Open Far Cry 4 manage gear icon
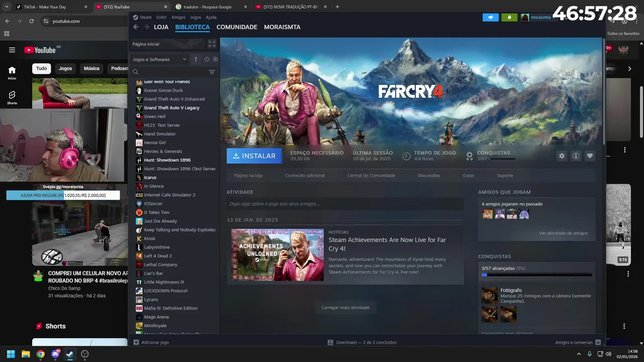This screenshot has width=644, height=362. coord(561,156)
